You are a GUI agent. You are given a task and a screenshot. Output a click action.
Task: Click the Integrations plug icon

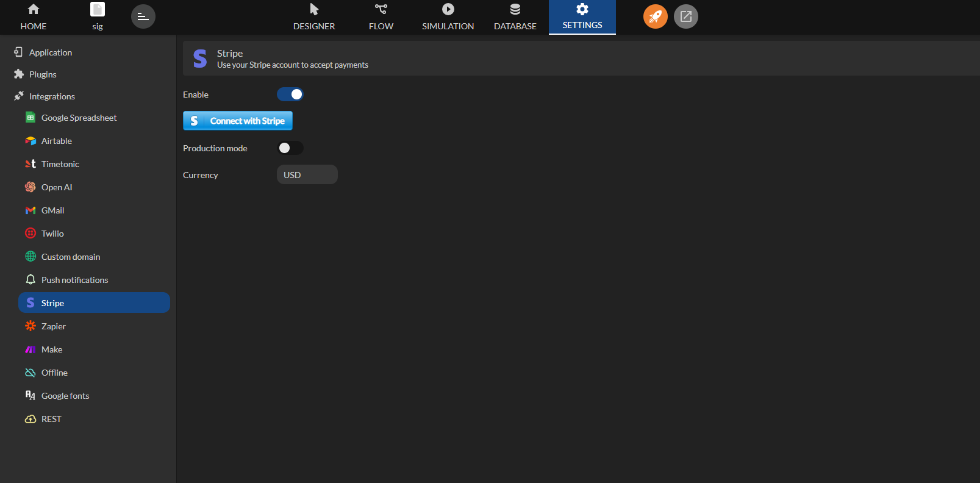pos(19,96)
